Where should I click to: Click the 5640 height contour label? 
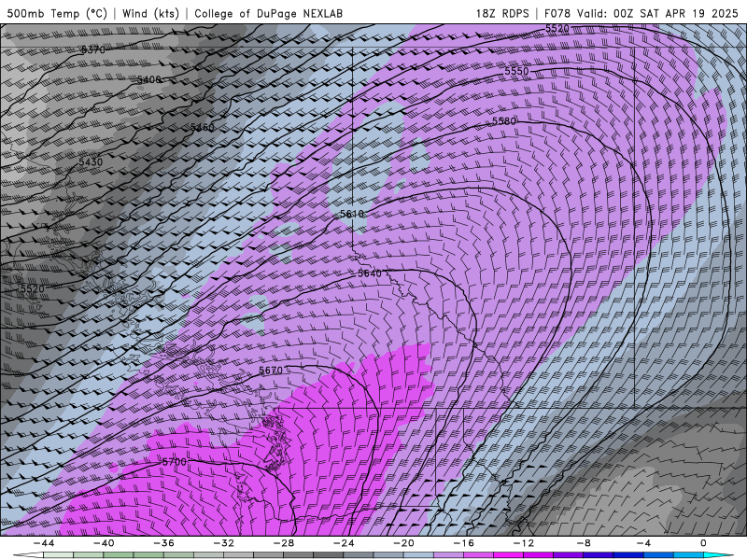(x=370, y=273)
